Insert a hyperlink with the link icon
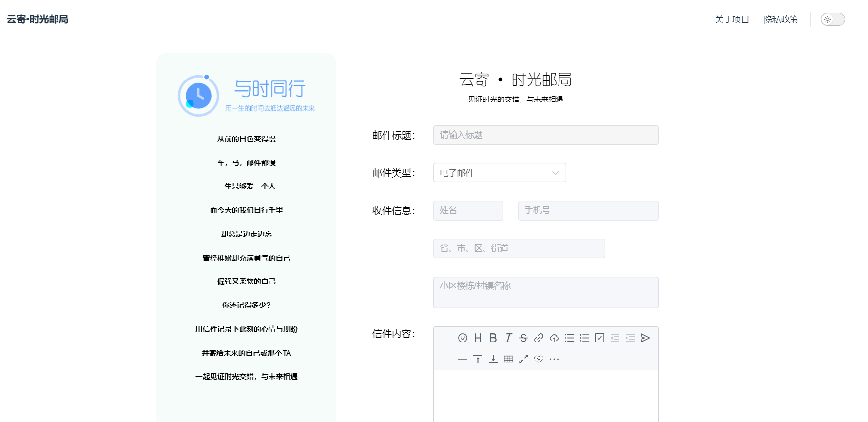Screen dimensions: 868x422 [x=539, y=338]
